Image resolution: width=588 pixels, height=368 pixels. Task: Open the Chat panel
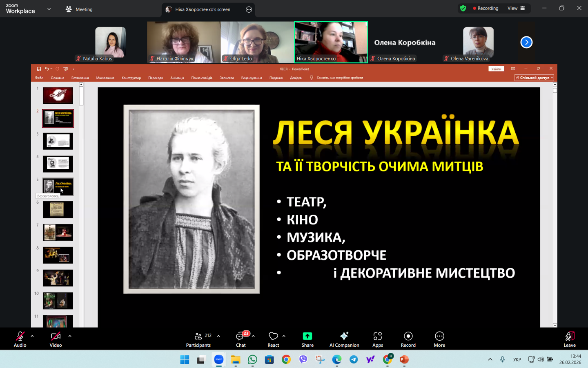click(x=241, y=339)
